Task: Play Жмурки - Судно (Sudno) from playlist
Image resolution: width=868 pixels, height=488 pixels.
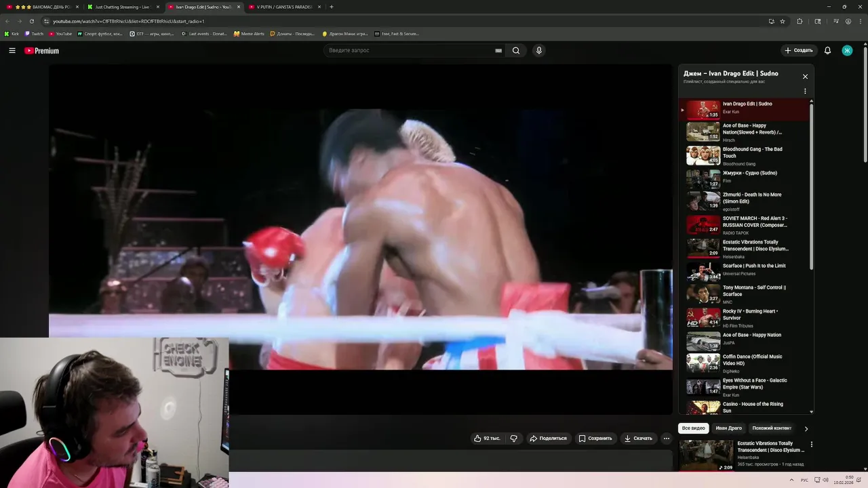Action: coord(744,178)
